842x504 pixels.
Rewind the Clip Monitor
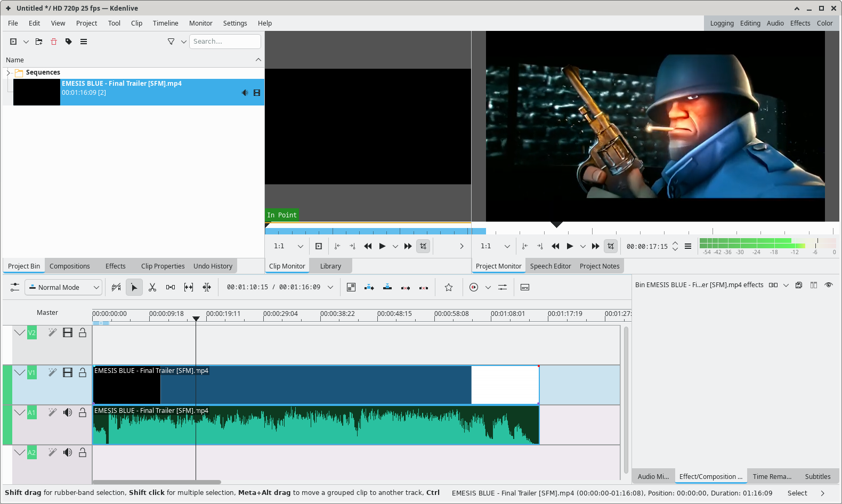coord(368,246)
